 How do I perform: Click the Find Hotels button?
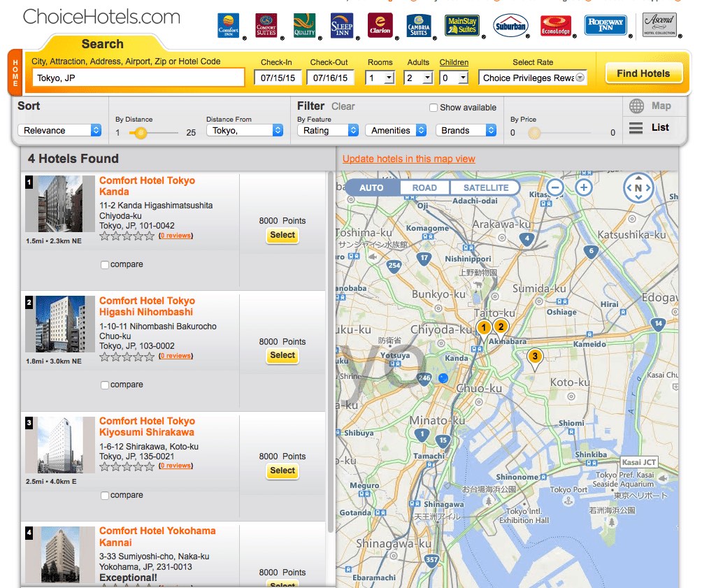pos(643,73)
